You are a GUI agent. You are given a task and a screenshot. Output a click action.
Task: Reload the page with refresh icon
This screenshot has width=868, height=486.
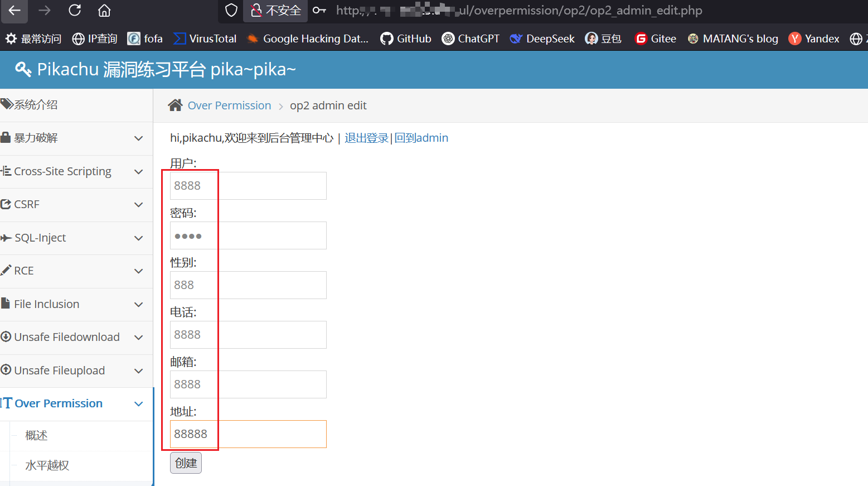point(75,11)
